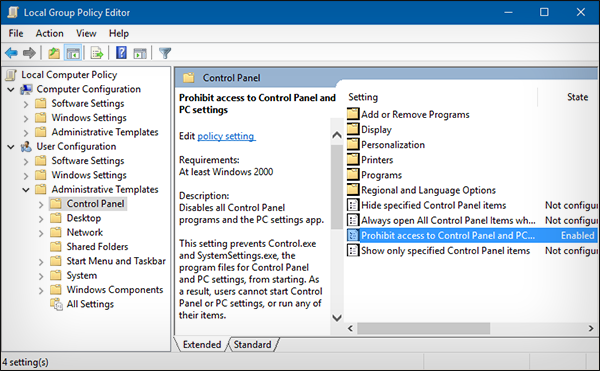Click the Up one level folder icon
This screenshot has width=600, height=371.
54,53
